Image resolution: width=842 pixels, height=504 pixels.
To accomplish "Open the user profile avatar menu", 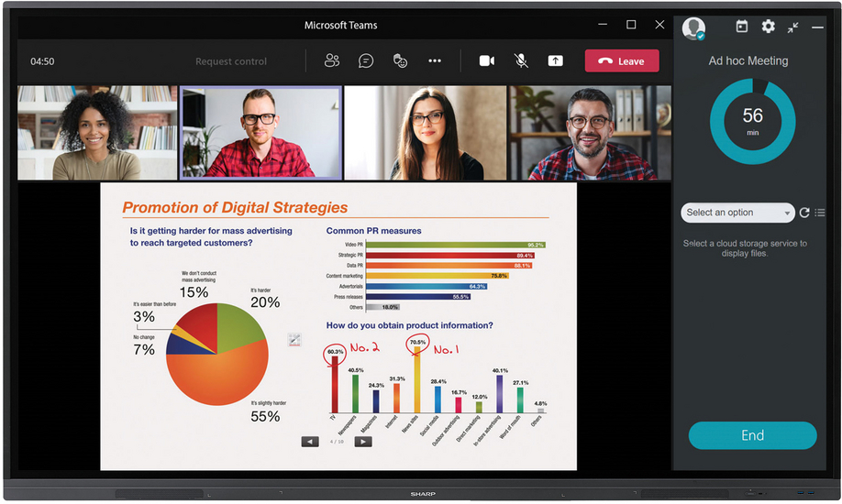I will coord(694,28).
